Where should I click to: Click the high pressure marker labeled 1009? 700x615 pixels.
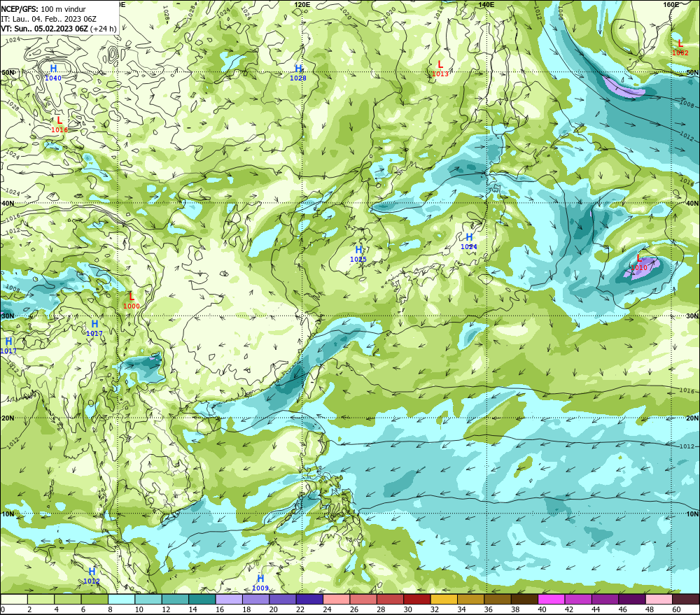point(260,583)
